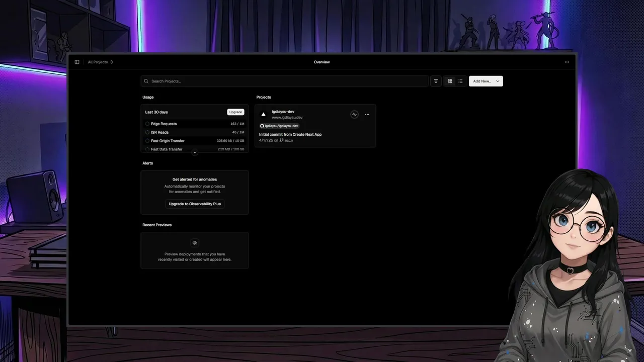644x362 pixels.
Task: Open the project activity pulse icon
Action: click(x=354, y=115)
